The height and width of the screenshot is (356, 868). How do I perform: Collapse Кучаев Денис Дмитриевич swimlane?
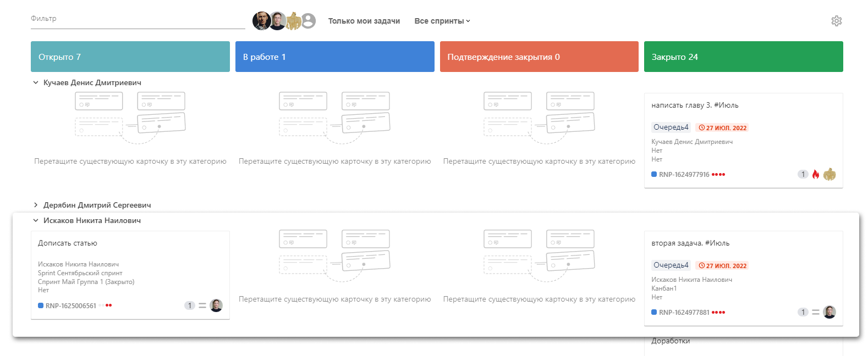pyautogui.click(x=36, y=82)
